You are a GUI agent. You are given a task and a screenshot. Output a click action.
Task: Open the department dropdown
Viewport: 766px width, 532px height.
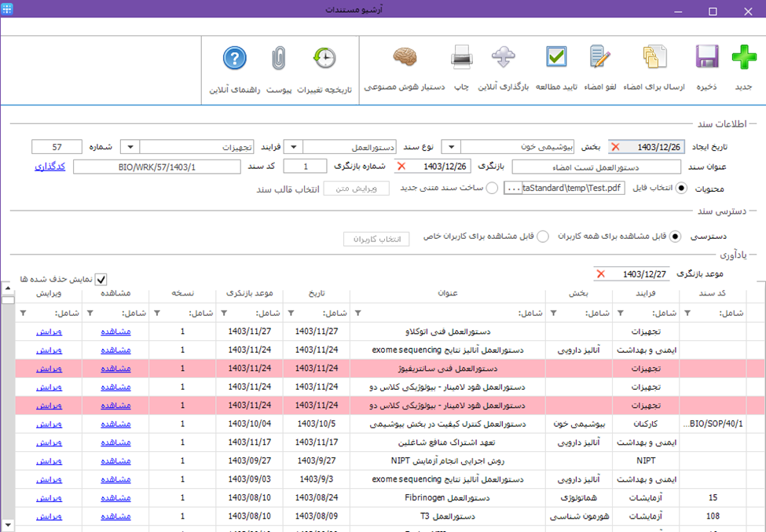point(451,147)
